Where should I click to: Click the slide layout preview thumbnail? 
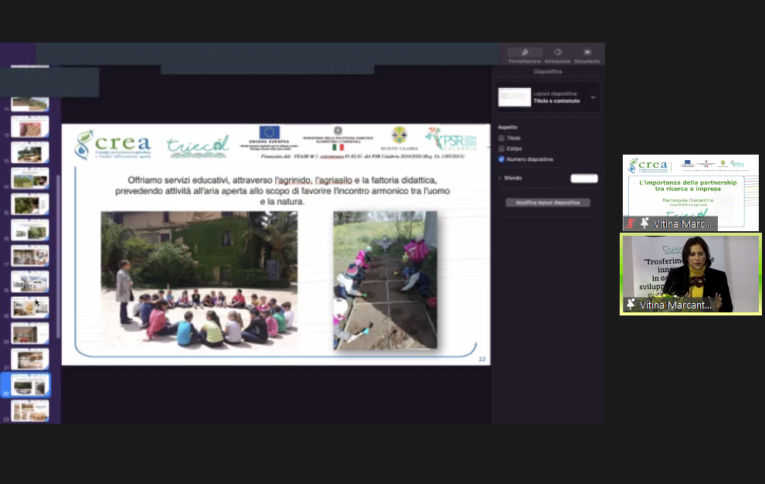tap(515, 97)
